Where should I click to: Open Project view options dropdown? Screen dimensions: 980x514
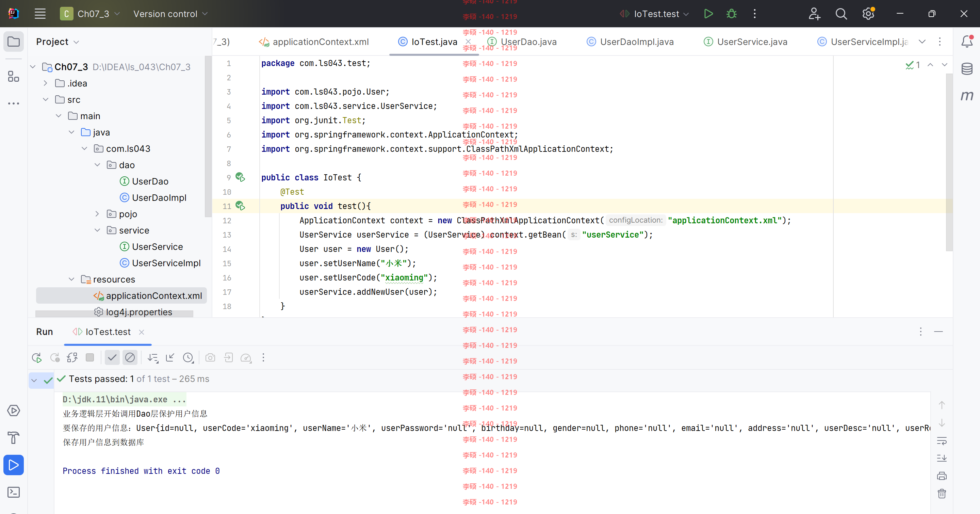pyautogui.click(x=57, y=42)
